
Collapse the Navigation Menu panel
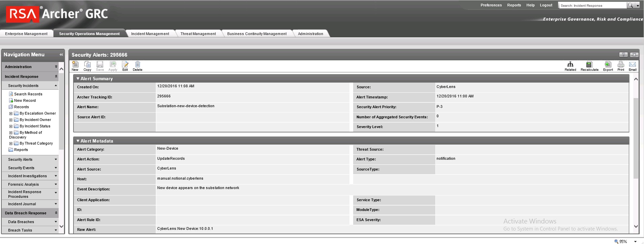[x=61, y=55]
